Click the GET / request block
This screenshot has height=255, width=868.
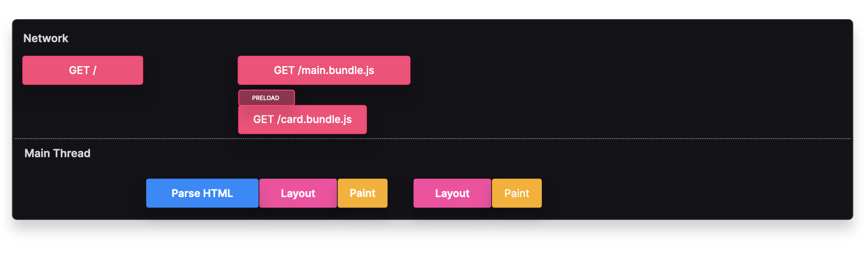[83, 70]
